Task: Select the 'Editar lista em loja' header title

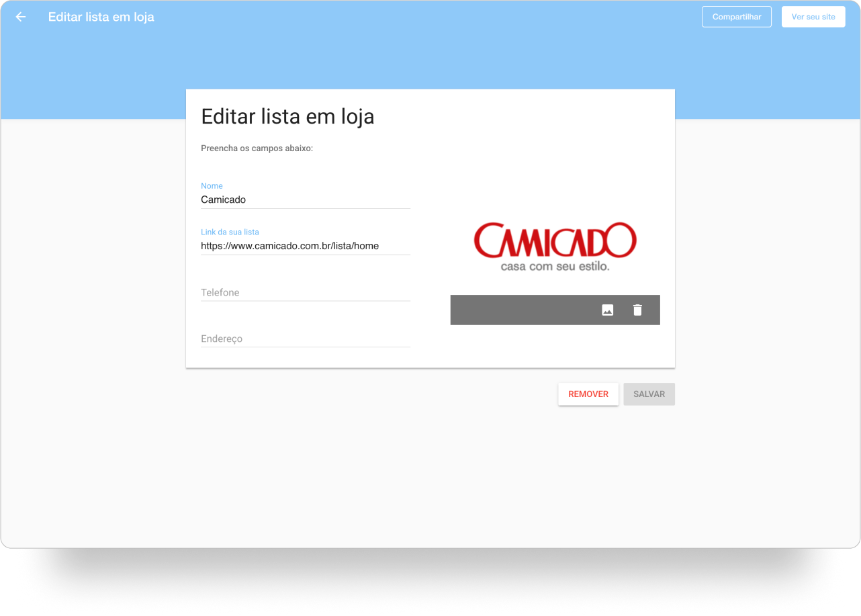Action: [101, 17]
